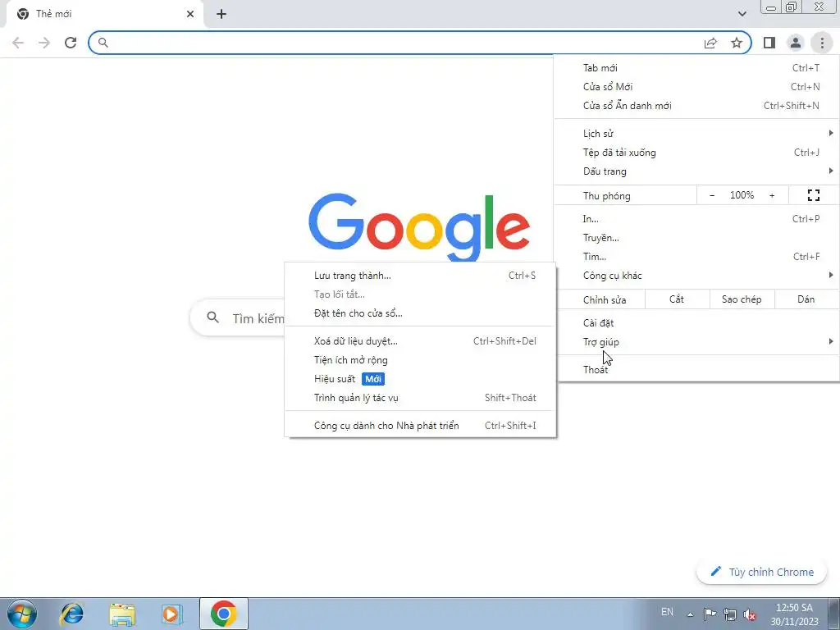Click the three-dot Chrome menu icon
The height and width of the screenshot is (630, 840).
[x=822, y=43]
